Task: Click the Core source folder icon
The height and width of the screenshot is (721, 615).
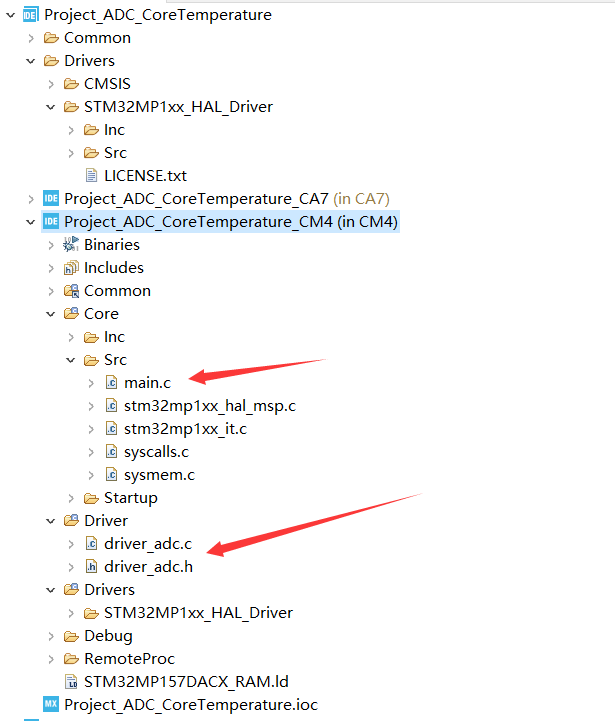Action: 71,314
